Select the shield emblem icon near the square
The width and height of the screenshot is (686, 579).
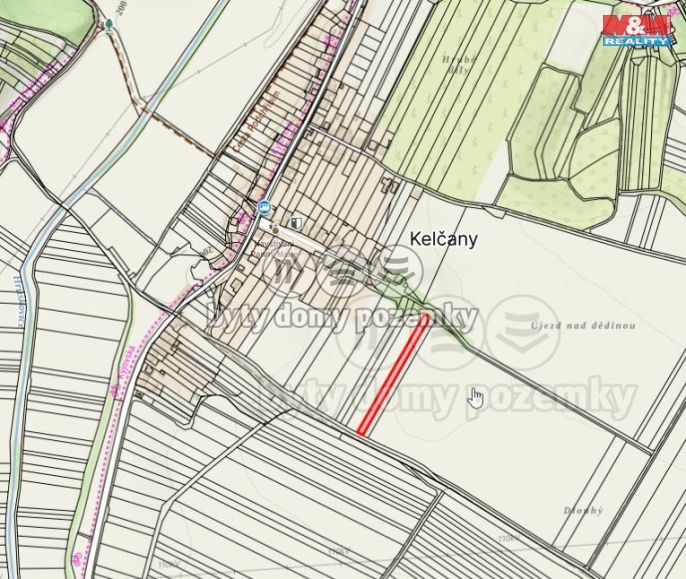pyautogui.click(x=298, y=223)
